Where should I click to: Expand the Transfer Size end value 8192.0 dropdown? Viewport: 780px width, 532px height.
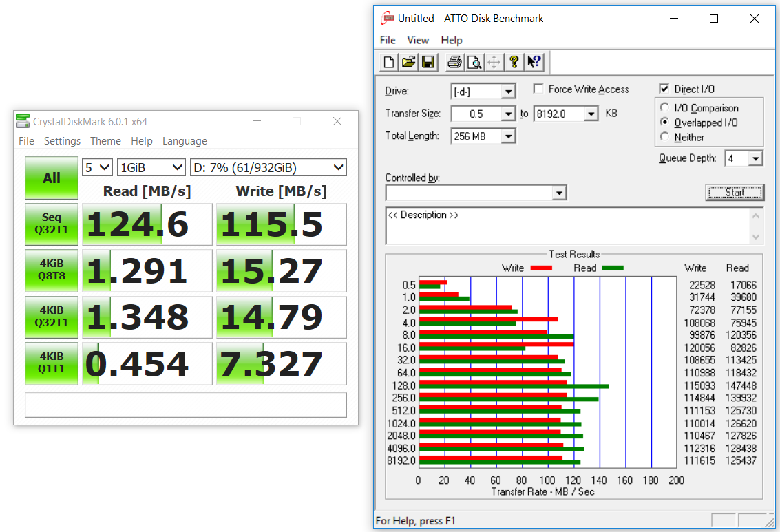(591, 114)
